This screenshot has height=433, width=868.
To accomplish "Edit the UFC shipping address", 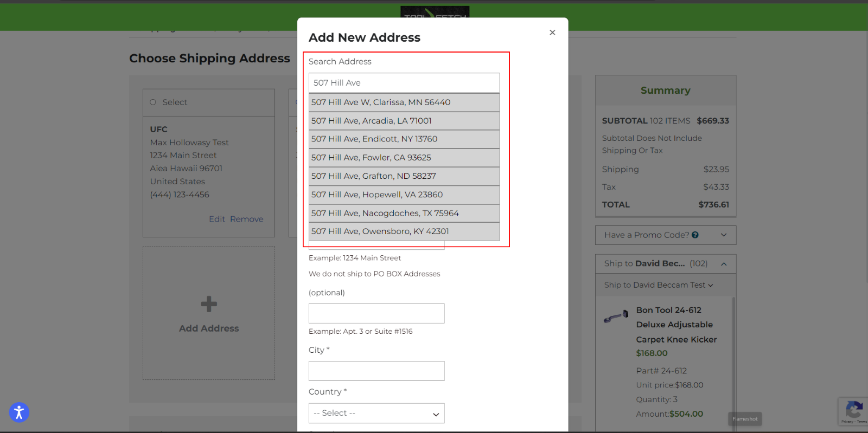I will (216, 219).
